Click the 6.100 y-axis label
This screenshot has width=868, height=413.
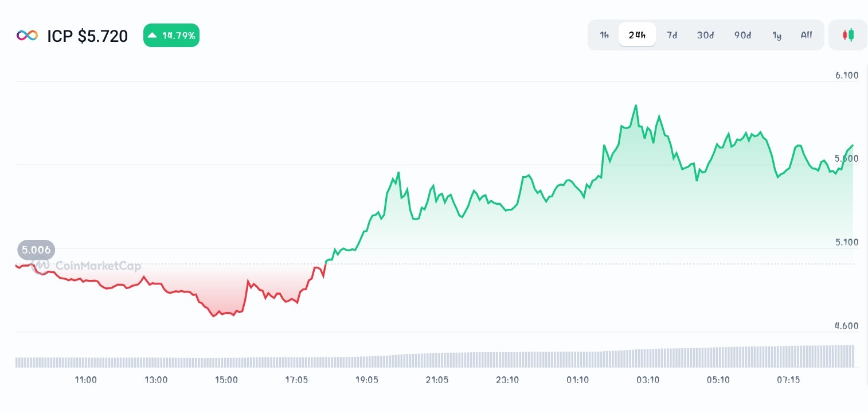point(847,75)
